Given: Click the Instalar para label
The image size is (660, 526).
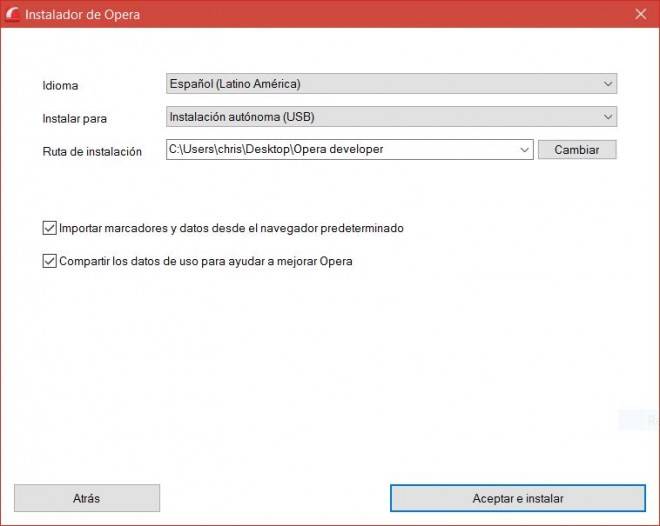Looking at the screenshot, I should (x=75, y=119).
